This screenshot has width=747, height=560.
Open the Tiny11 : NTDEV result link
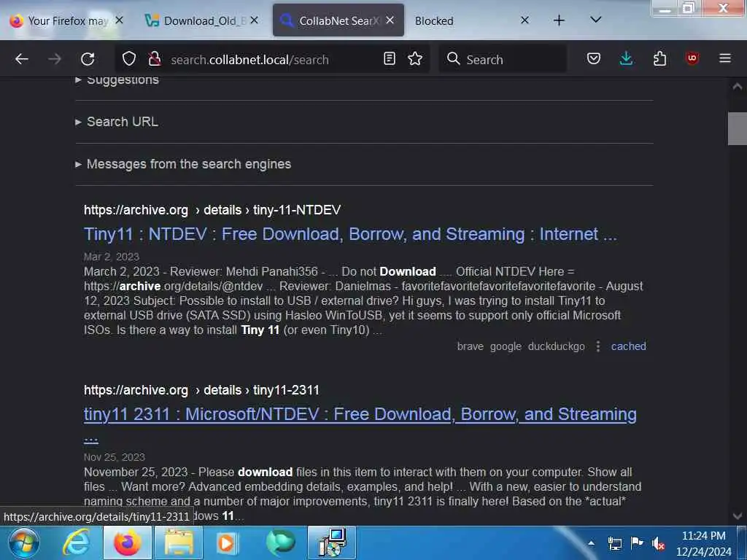click(x=350, y=234)
